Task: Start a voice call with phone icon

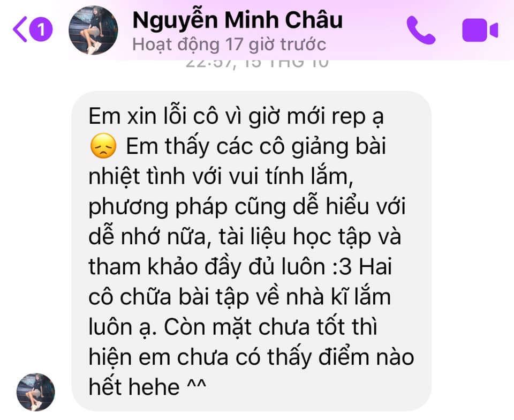Action: click(x=421, y=30)
